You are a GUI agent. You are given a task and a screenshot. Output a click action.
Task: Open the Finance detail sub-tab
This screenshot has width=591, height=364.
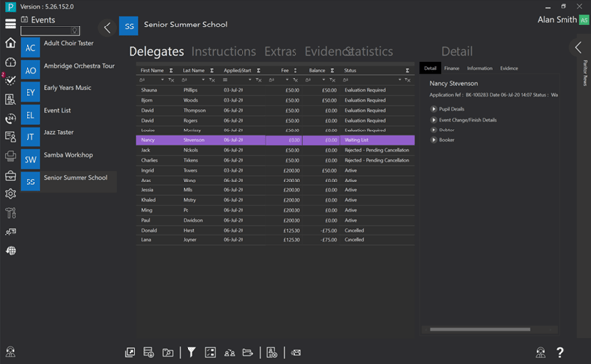coord(452,68)
